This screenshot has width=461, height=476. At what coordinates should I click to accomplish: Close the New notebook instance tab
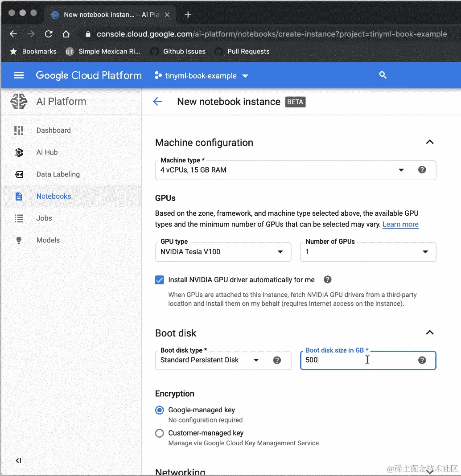(x=167, y=15)
